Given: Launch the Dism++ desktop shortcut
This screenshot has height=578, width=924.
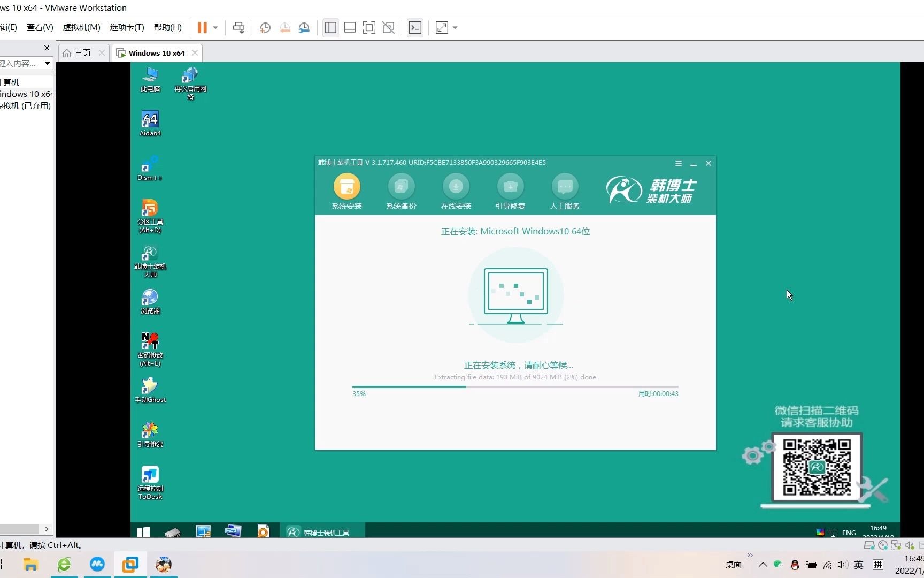Looking at the screenshot, I should pos(150,169).
